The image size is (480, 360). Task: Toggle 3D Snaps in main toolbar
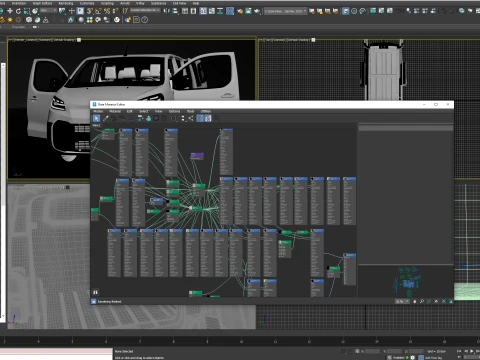[x=90, y=11]
